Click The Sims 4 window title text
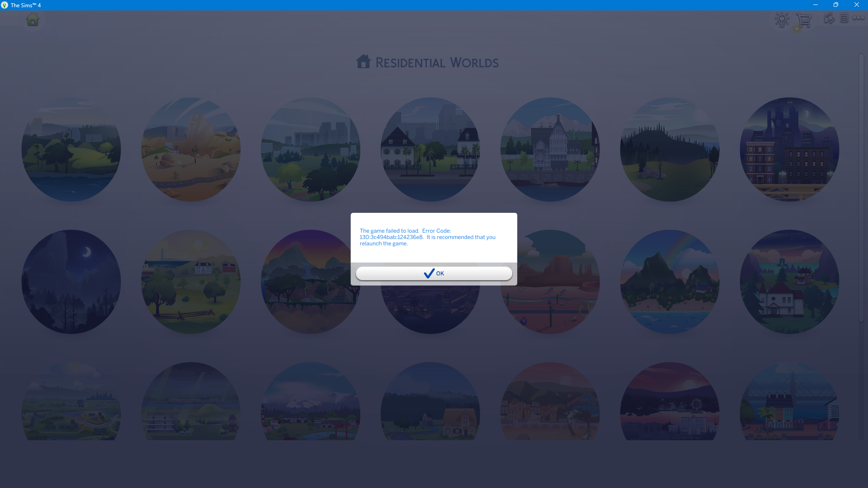This screenshot has height=488, width=868. tap(26, 5)
